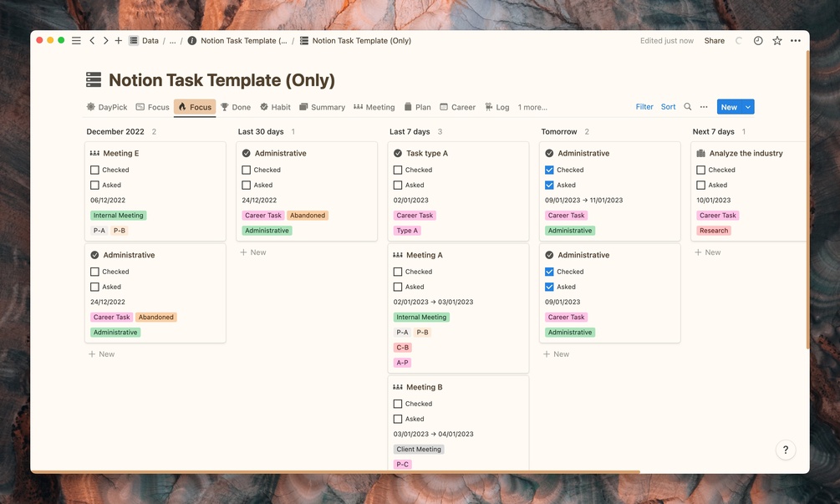Switch to the Meeting view tab
Image resolution: width=840 pixels, height=504 pixels.
click(x=374, y=107)
